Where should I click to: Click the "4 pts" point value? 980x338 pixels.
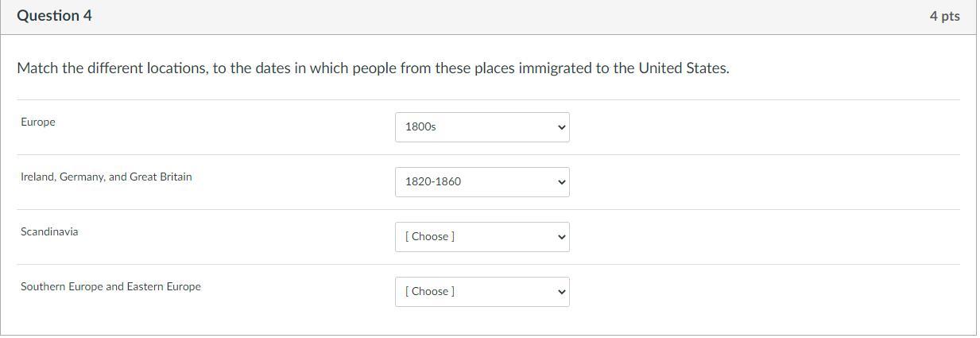[x=944, y=17]
